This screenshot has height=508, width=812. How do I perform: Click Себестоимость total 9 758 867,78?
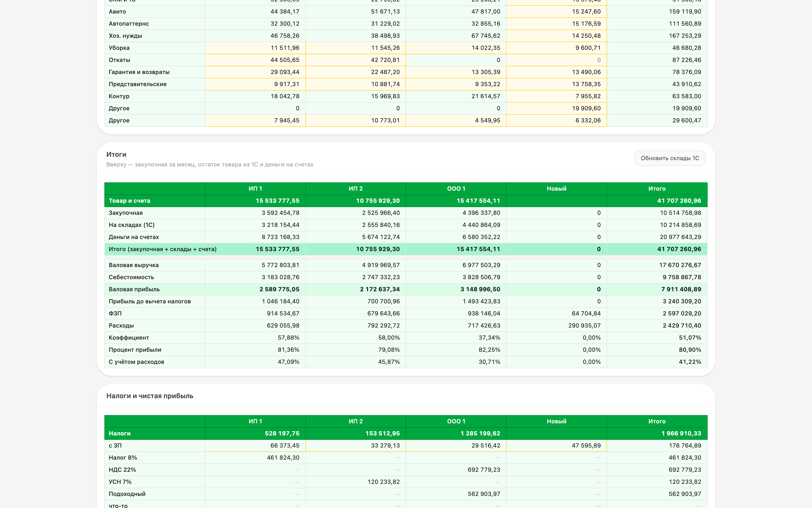coord(682,277)
